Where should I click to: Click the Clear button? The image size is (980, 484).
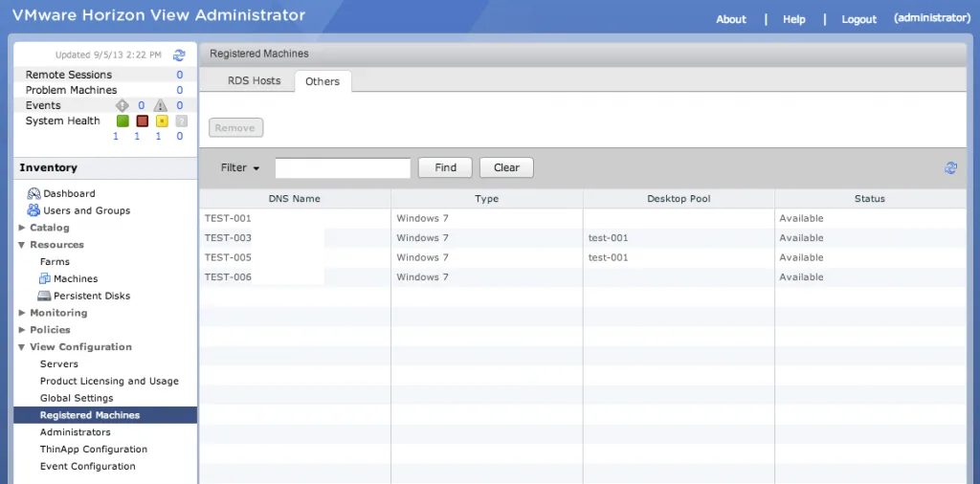(x=506, y=167)
